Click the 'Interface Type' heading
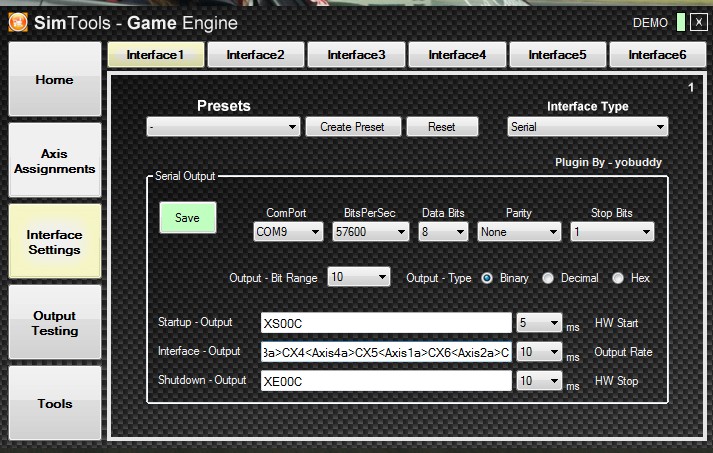 tap(587, 106)
